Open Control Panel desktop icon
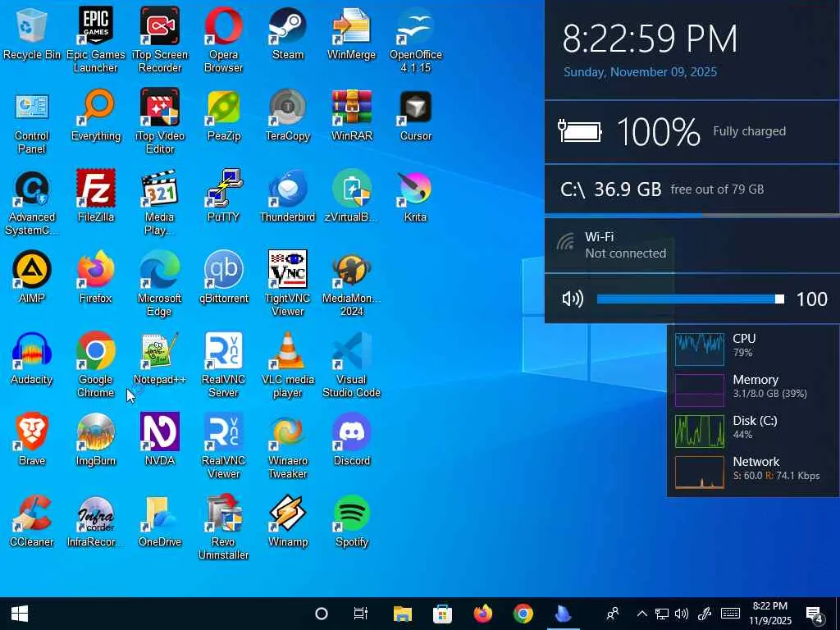The image size is (840, 630). click(x=32, y=121)
